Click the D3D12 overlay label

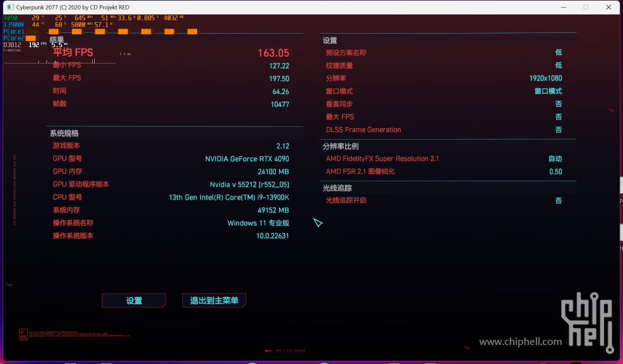12,45
